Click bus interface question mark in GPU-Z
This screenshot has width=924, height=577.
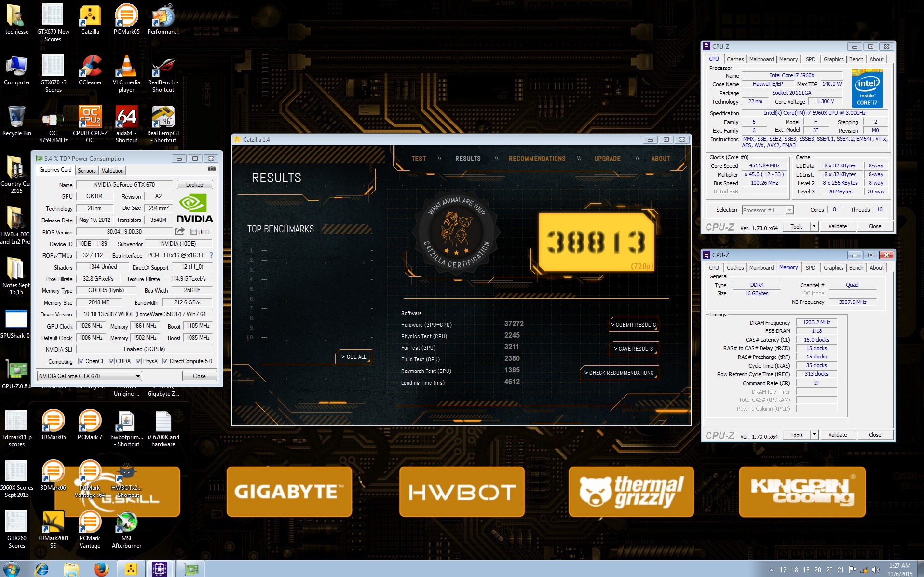[x=211, y=255]
